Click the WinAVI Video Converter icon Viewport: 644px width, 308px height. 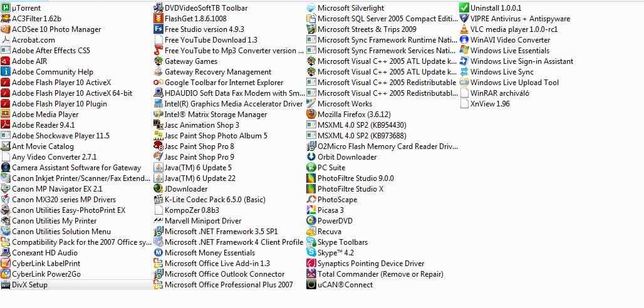coord(464,40)
